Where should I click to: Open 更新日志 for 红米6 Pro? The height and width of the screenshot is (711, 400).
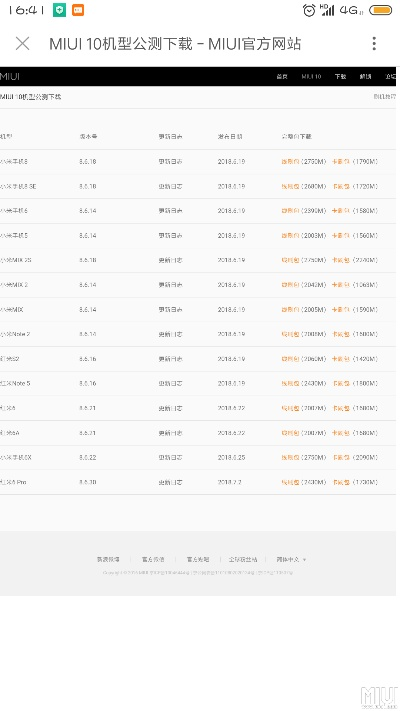click(171, 482)
